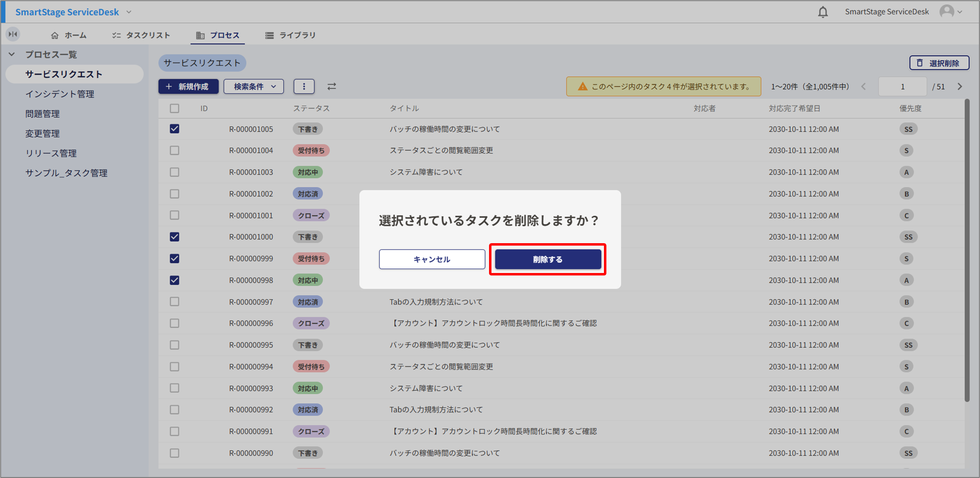
Task: Click the three-dot more options button
Action: [x=304, y=87]
